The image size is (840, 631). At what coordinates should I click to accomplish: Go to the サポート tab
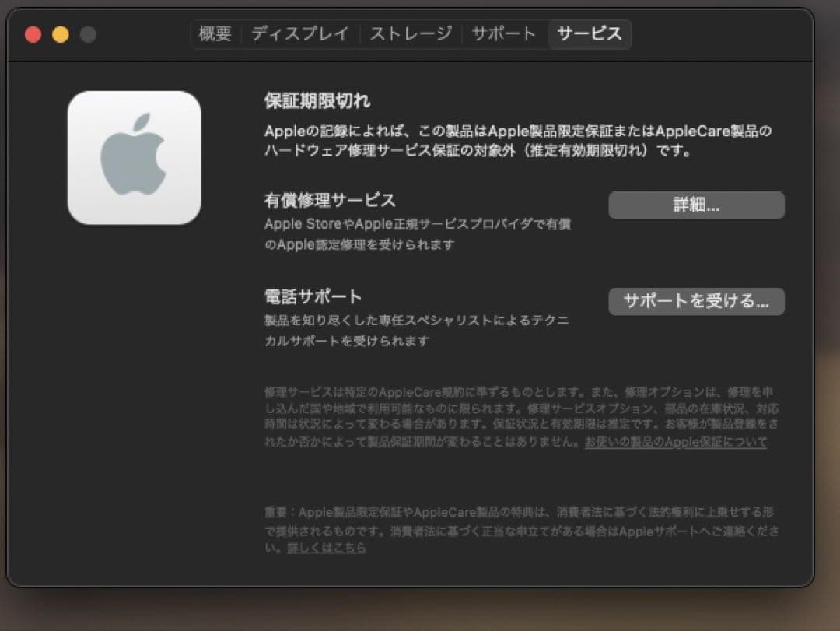point(503,33)
